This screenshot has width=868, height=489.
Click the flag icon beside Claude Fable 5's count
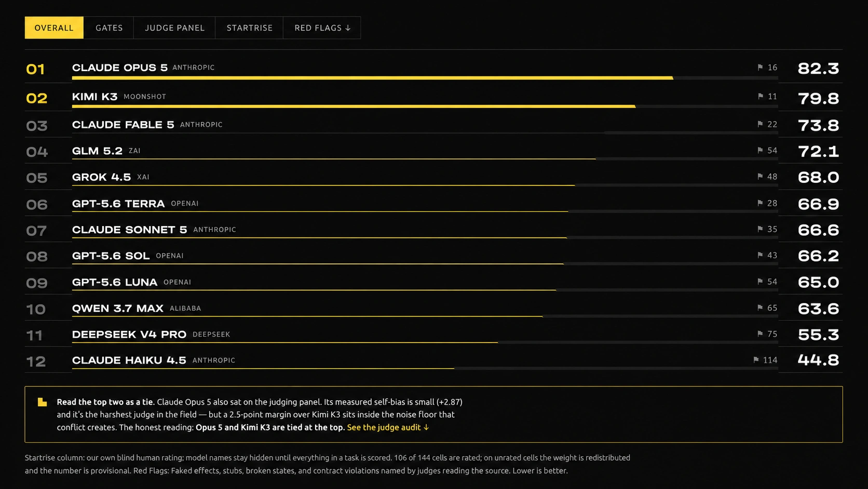[x=760, y=125]
